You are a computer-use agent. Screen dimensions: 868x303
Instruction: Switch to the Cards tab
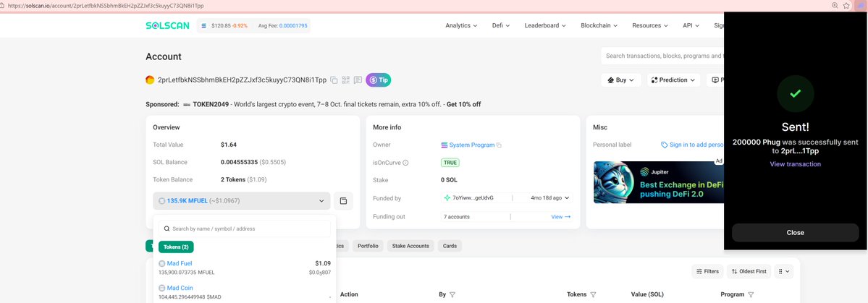click(450, 246)
